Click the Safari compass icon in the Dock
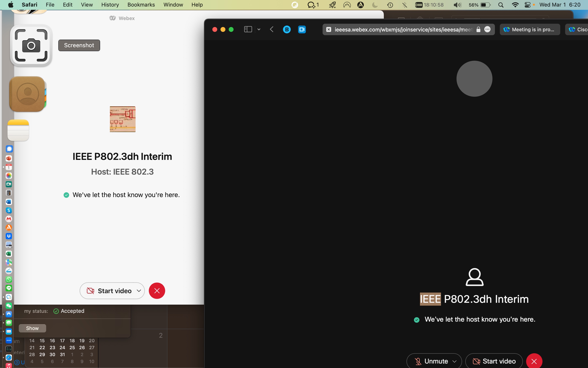This screenshot has width=588, height=368. tap(9, 357)
